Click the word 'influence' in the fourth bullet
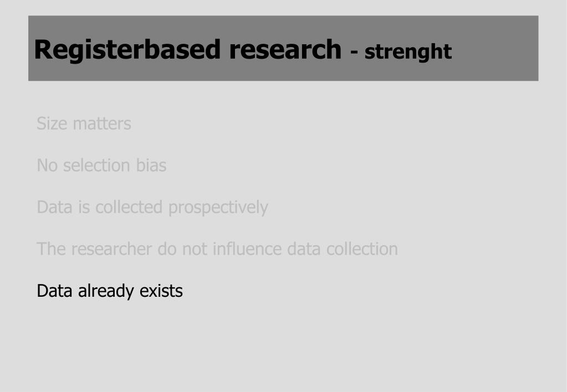This screenshot has width=567, height=392. [247, 249]
